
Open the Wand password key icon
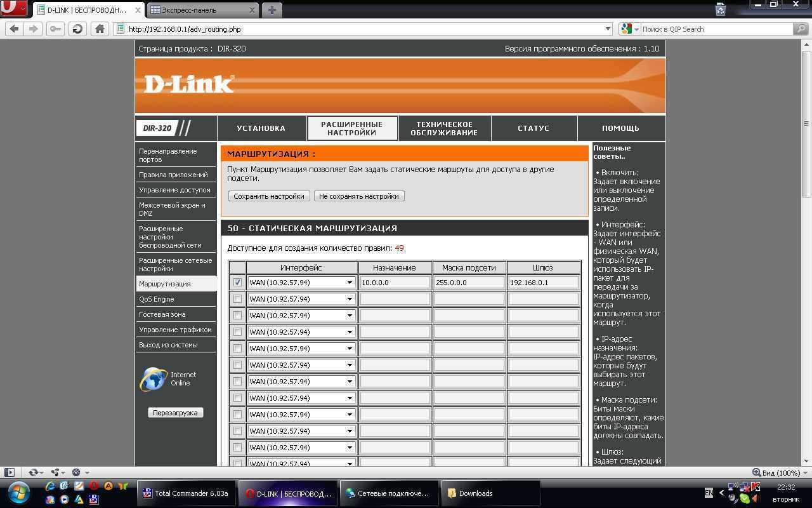(x=56, y=29)
